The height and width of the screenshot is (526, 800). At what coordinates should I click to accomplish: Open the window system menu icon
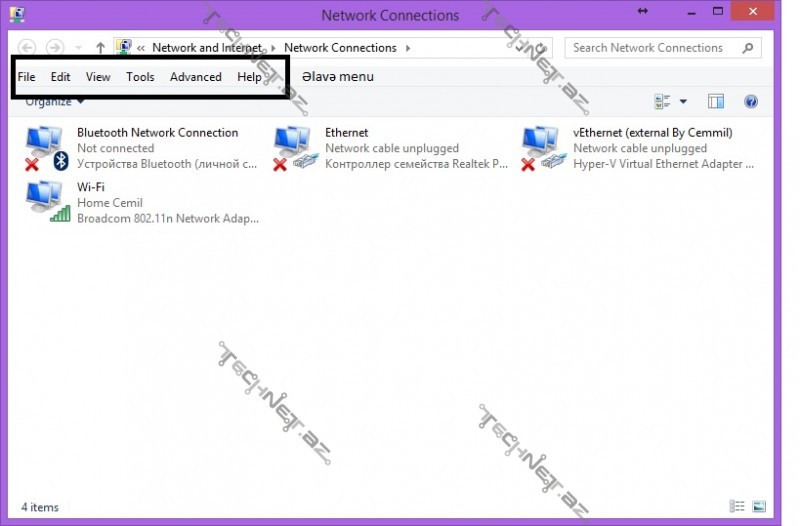(x=17, y=14)
